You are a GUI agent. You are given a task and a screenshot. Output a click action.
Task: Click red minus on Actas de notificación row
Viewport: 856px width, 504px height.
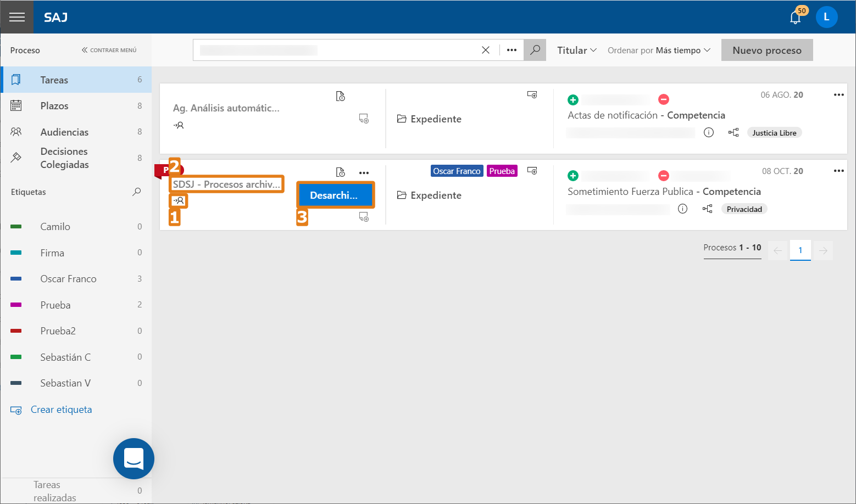tap(664, 99)
